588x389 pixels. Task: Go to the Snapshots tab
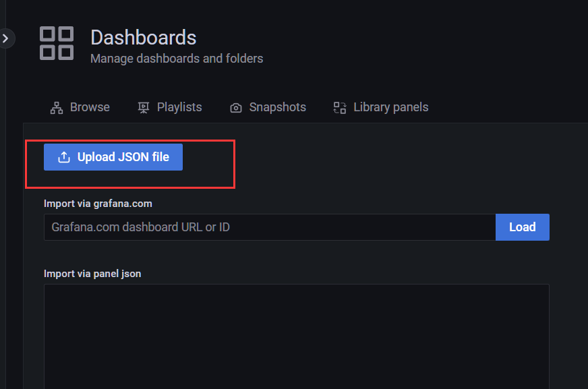[x=268, y=107]
